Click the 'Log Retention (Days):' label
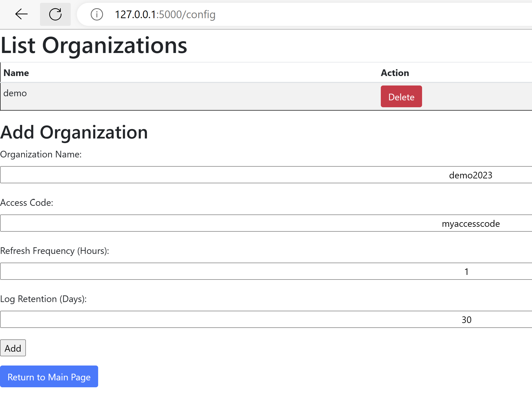This screenshot has width=532, height=397. pos(43,299)
